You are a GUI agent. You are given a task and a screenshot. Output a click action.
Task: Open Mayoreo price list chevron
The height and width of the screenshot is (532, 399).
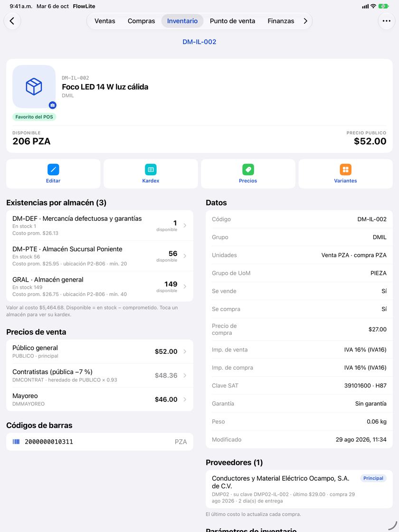coord(185,399)
